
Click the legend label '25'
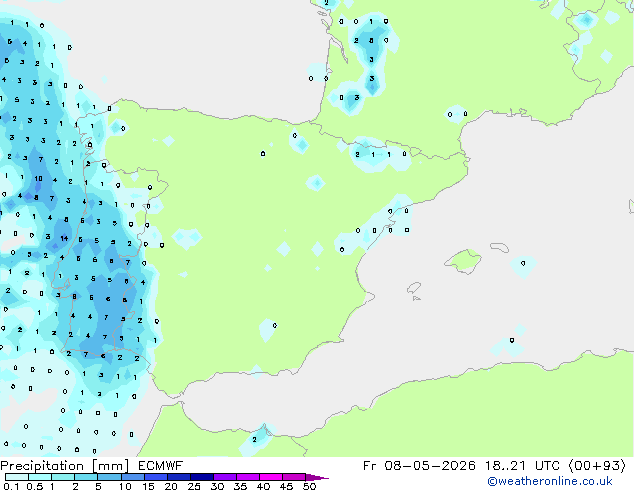pyautogui.click(x=194, y=486)
